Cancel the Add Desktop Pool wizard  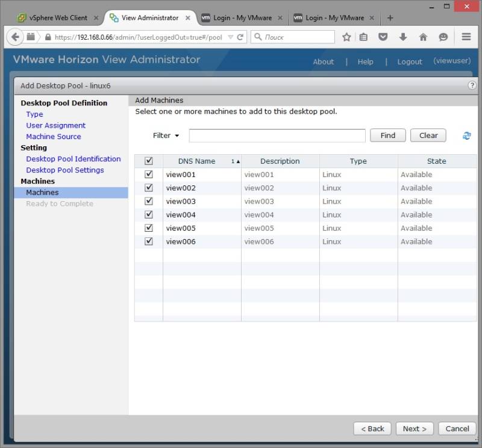(x=457, y=428)
